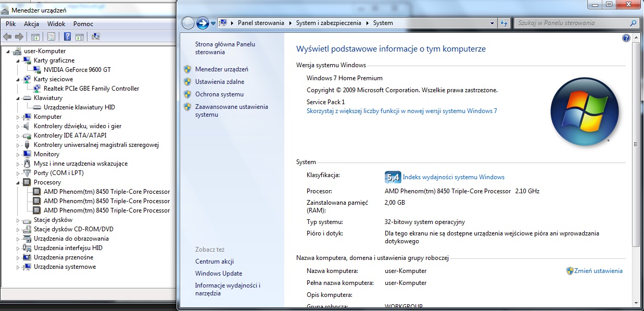Open the Plik menu

click(11, 24)
